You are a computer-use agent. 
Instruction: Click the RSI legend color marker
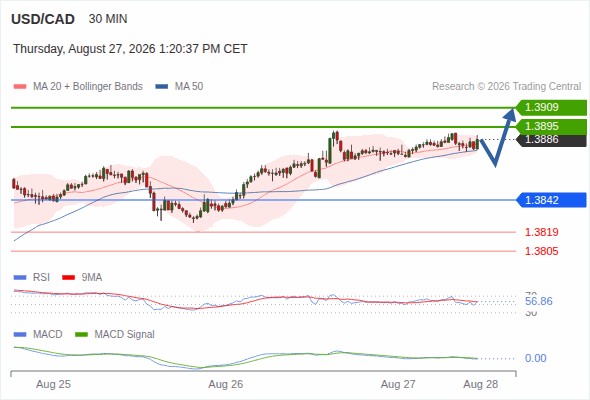[x=20, y=278]
